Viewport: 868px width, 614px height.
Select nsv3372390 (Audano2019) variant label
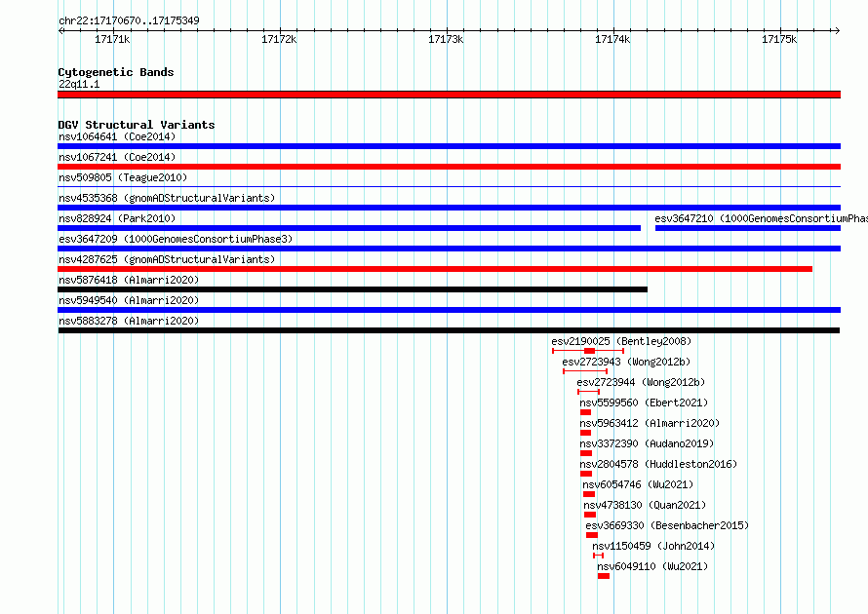tap(647, 443)
